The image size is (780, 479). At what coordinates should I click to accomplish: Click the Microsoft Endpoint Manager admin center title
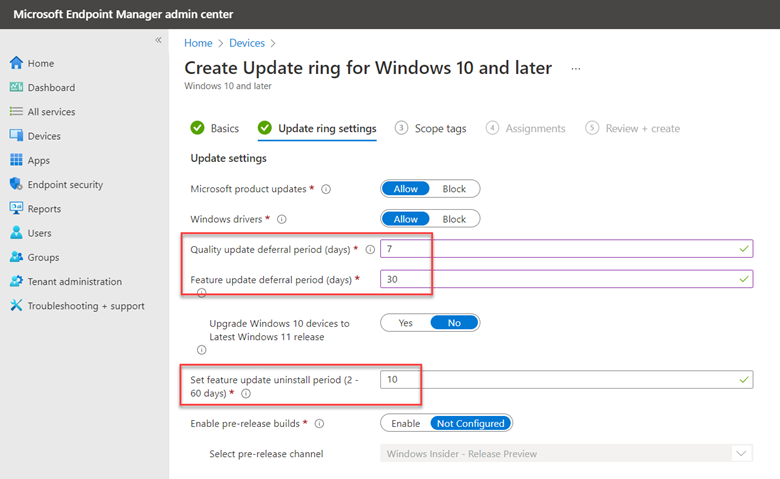[x=123, y=14]
